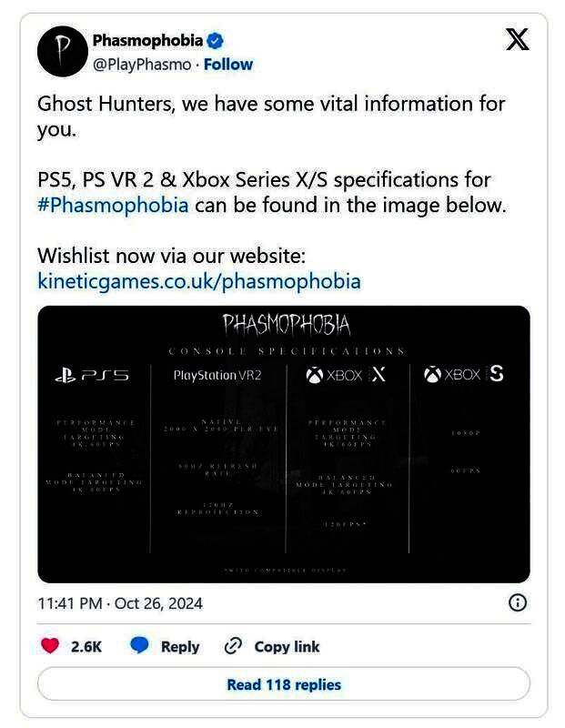The height and width of the screenshot is (728, 565).
Task: Visit the kineticgames.co.uk/phasmophobia link
Action: [x=199, y=280]
